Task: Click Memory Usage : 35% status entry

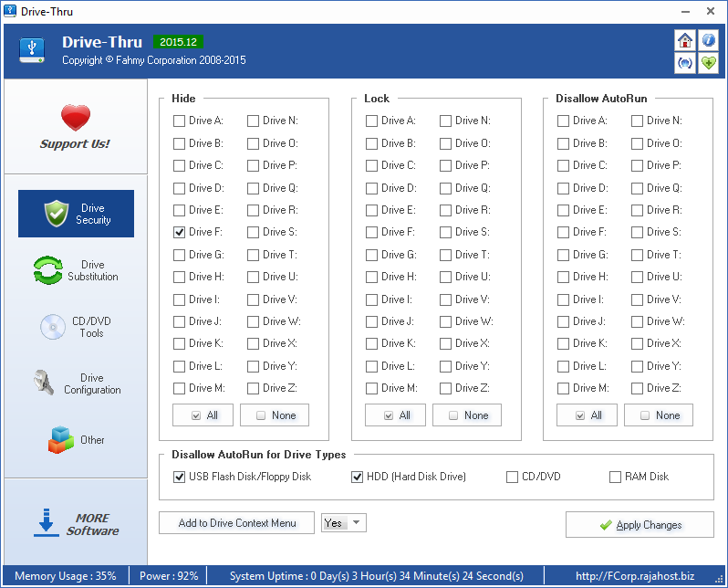Action: [66, 576]
